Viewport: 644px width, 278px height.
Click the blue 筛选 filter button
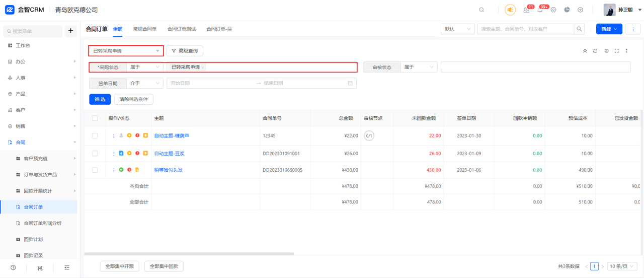(100, 99)
